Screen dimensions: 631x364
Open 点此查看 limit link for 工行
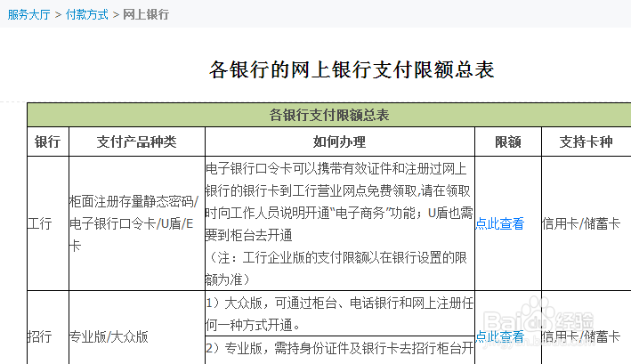(x=500, y=223)
